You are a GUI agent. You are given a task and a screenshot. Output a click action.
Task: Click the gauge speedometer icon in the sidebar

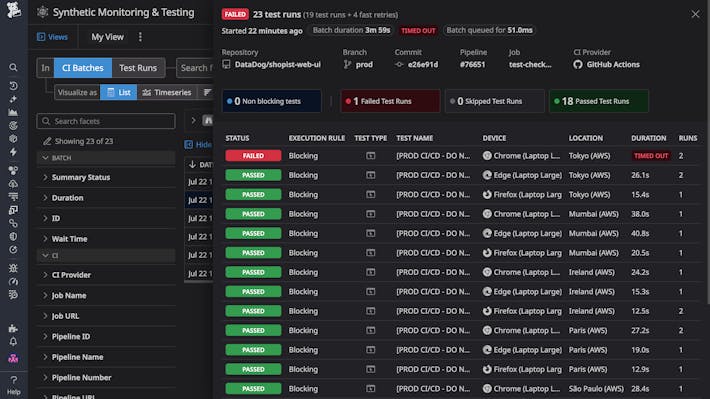pos(13,281)
